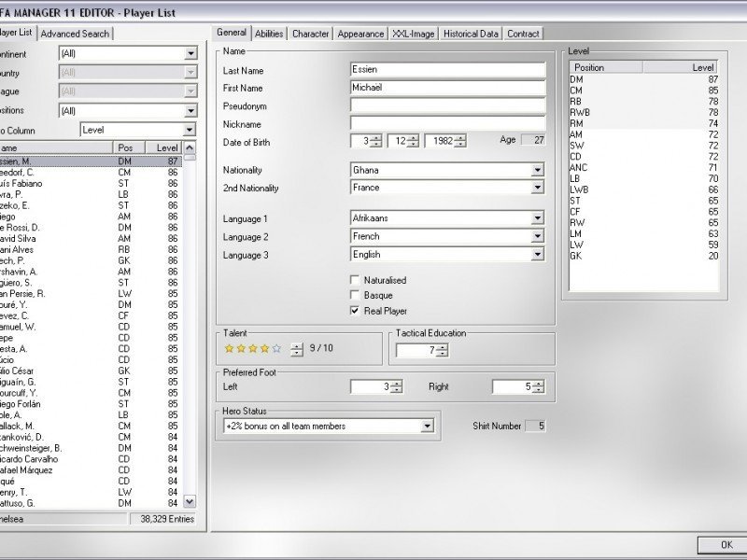
Task: Decrease birth day spinner
Action: (375, 144)
